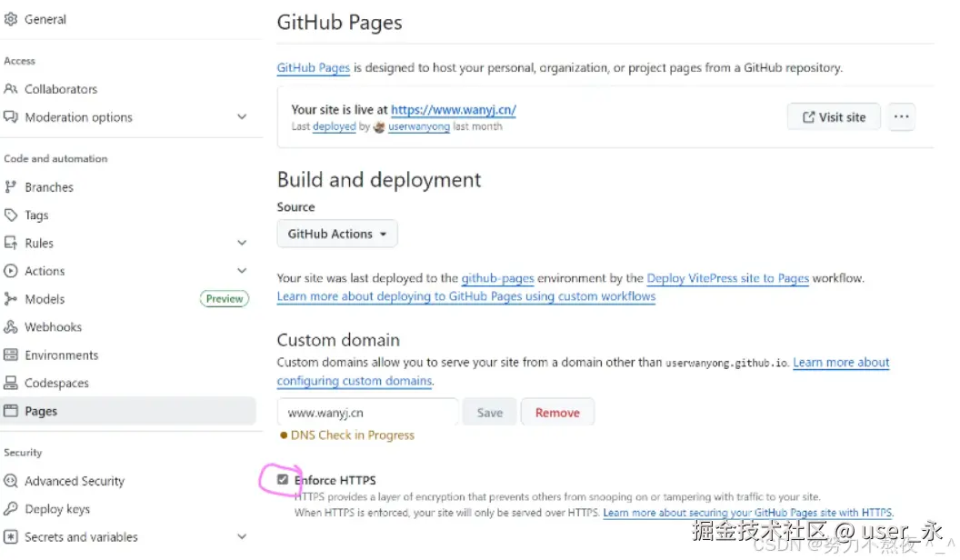Click the Deploy keys key icon
Image resolution: width=960 pixels, height=560 pixels.
click(11, 509)
